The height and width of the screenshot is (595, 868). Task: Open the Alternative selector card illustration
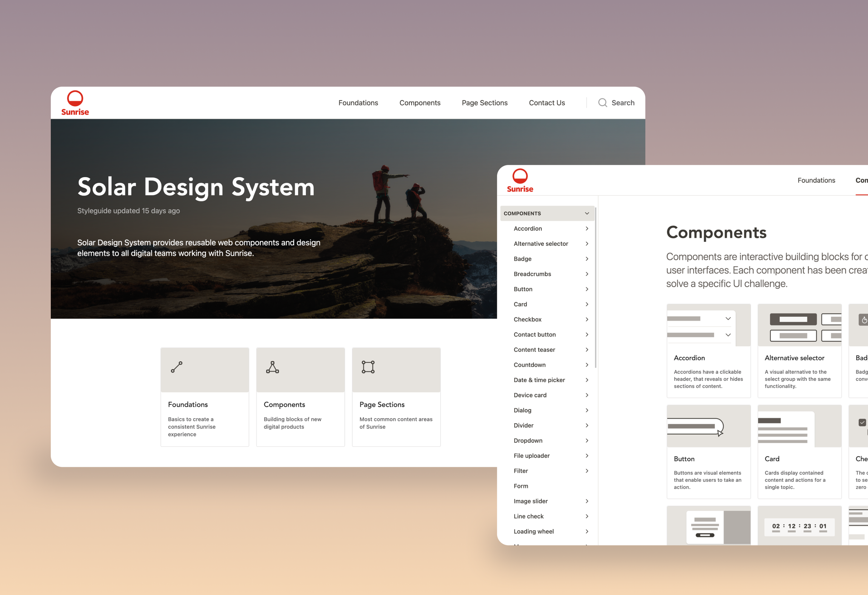[799, 325]
